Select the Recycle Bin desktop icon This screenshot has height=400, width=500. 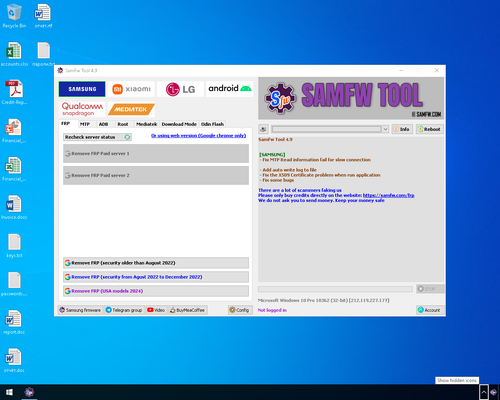14,16
